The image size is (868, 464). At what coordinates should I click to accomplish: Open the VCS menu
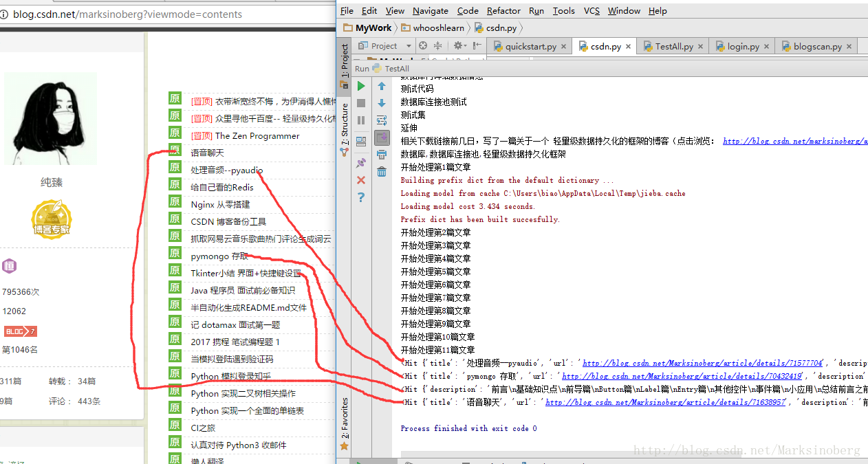(592, 10)
